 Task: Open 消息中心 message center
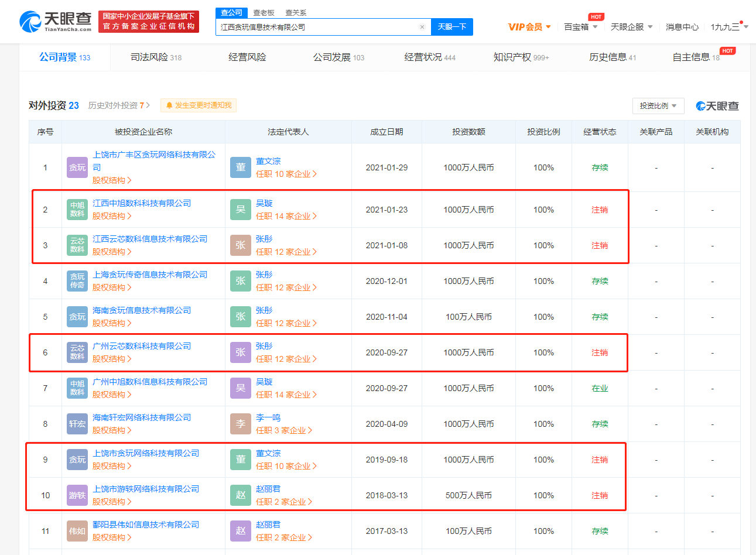pyautogui.click(x=682, y=27)
